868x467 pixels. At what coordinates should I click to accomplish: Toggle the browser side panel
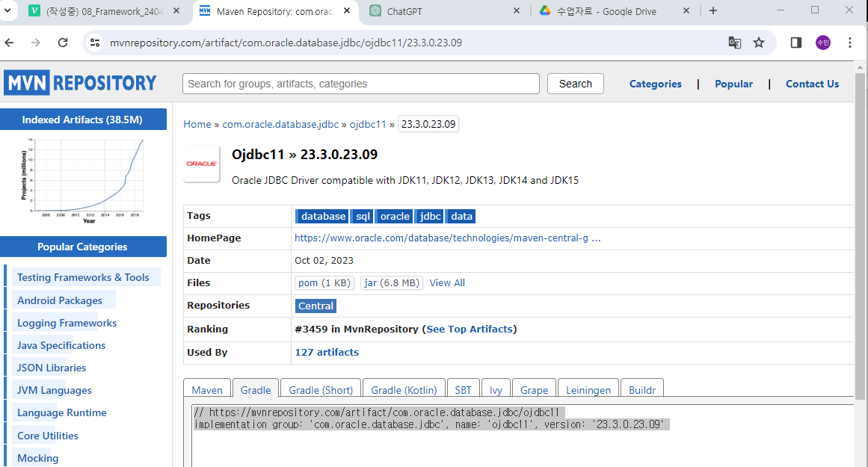coord(796,43)
